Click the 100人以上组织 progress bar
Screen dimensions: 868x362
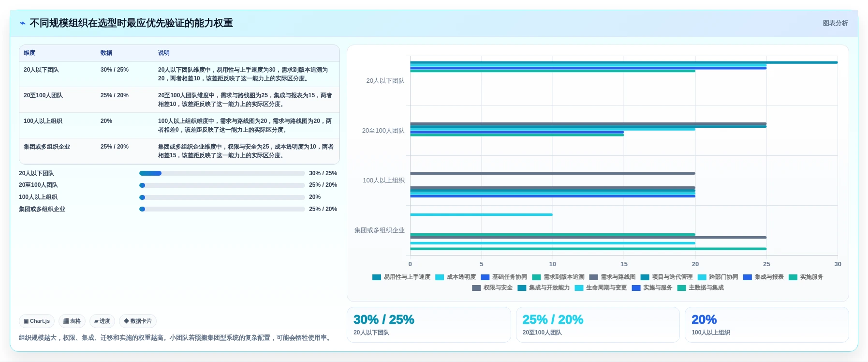(x=222, y=197)
